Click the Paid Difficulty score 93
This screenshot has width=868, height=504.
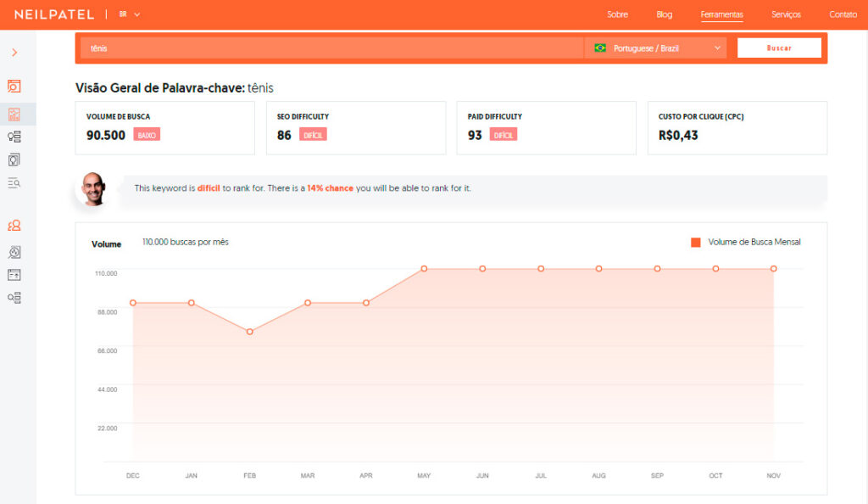pyautogui.click(x=475, y=135)
